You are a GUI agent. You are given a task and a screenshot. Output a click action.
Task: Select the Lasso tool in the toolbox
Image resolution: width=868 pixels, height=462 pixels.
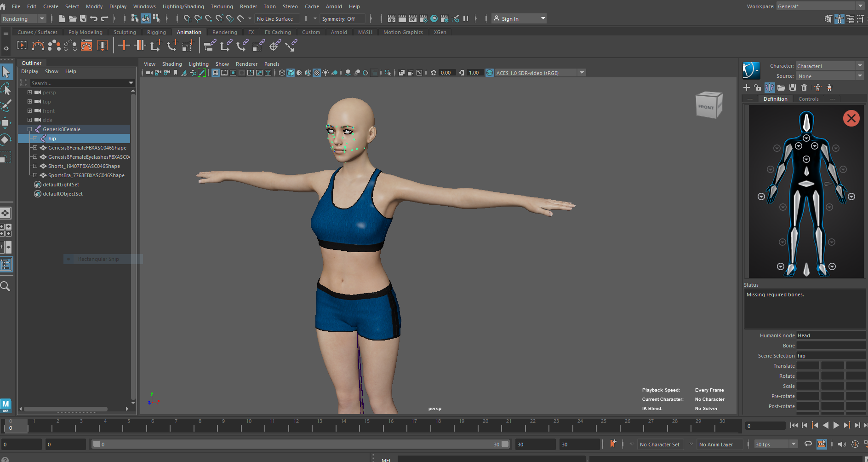(x=6, y=89)
